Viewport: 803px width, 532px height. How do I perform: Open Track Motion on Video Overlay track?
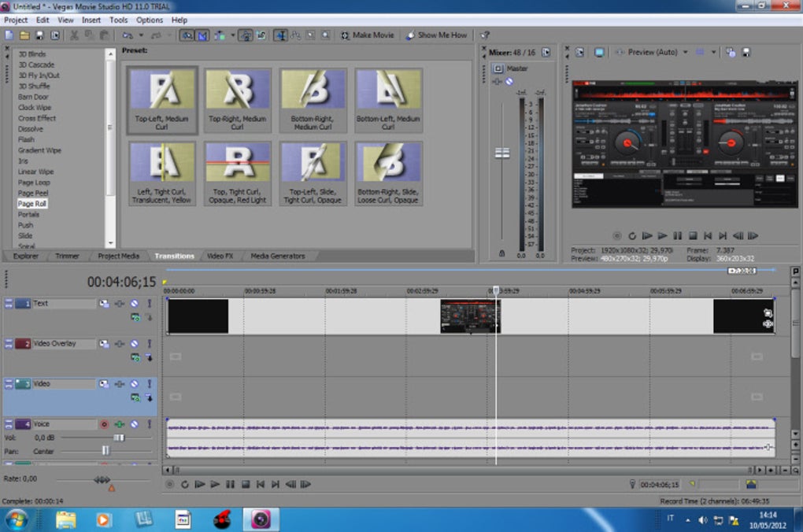104,344
